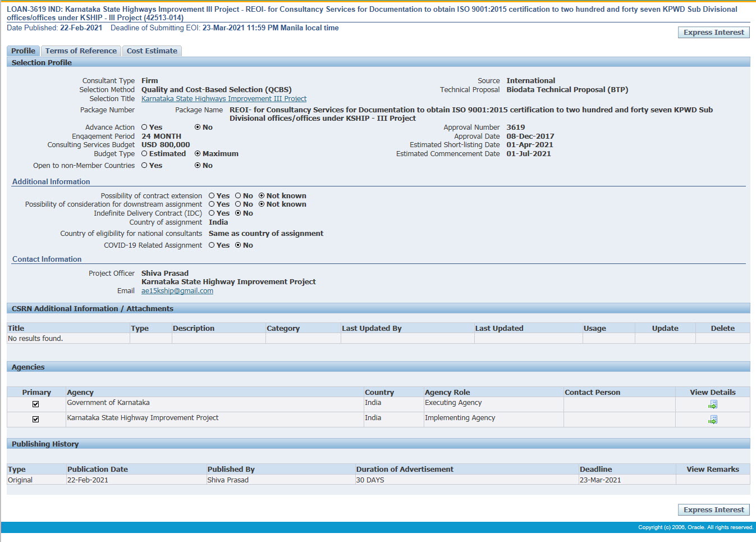The height and width of the screenshot is (542, 756).
Task: Click top Express Interest button
Action: click(x=714, y=33)
